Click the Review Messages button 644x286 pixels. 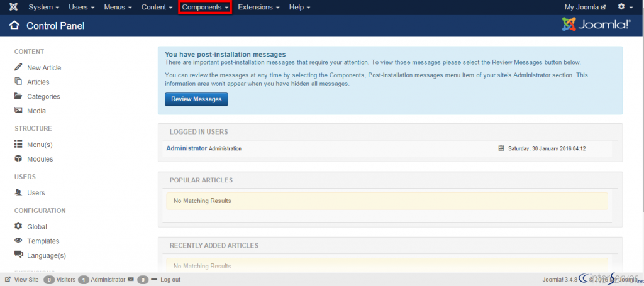coord(196,99)
